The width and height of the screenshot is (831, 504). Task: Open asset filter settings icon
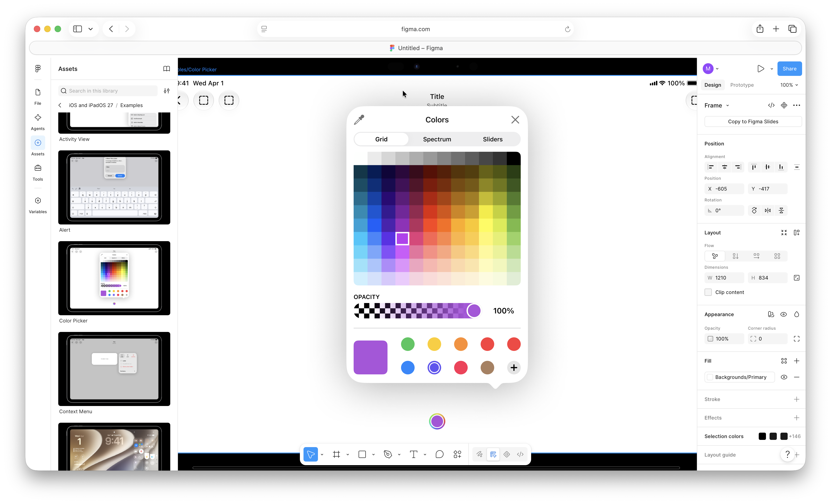(167, 91)
